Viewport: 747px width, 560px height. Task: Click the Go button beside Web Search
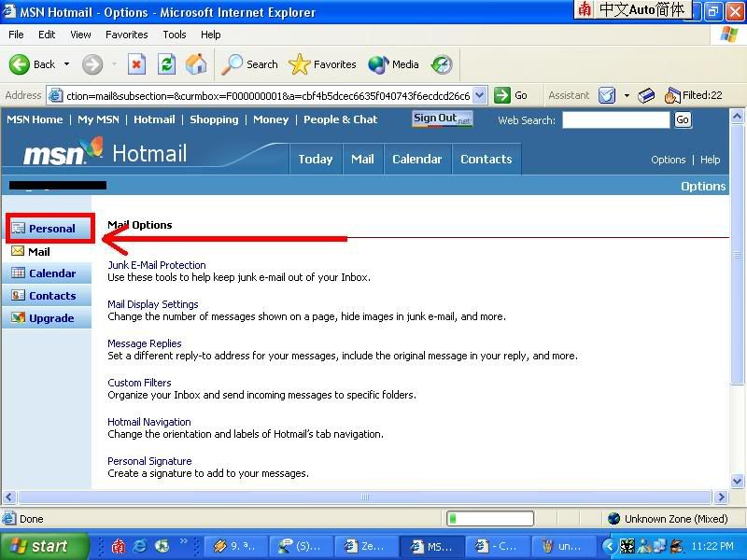(683, 119)
